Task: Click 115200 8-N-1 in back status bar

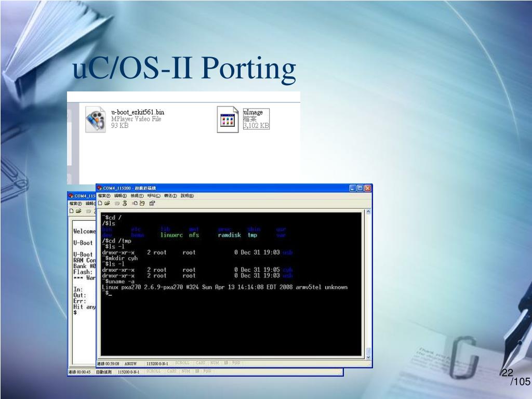Action: tap(128, 372)
